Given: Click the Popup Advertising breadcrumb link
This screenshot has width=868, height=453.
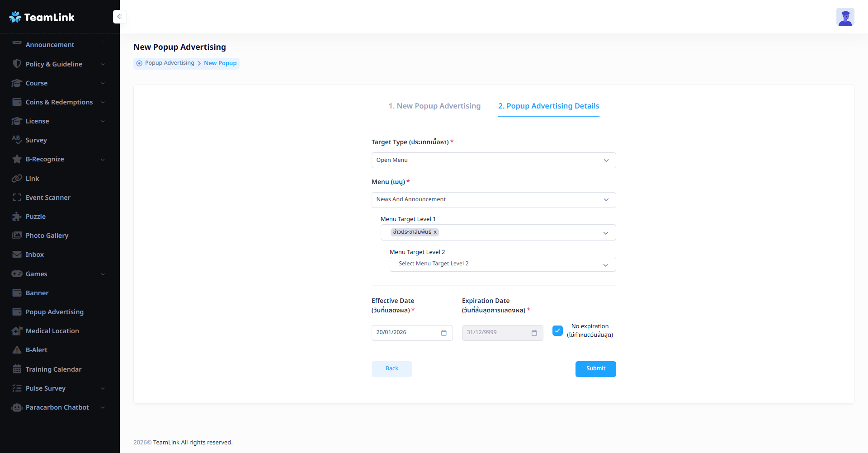Looking at the screenshot, I should pos(170,63).
